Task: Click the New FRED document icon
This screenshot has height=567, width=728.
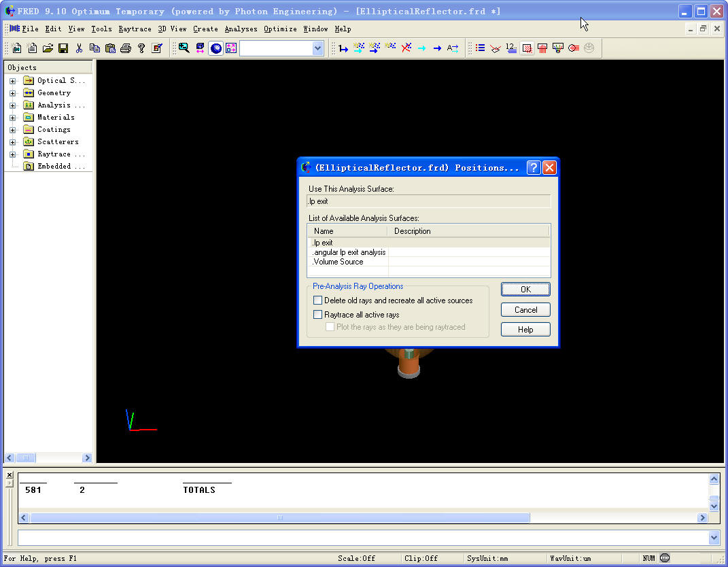Action: pyautogui.click(x=17, y=48)
